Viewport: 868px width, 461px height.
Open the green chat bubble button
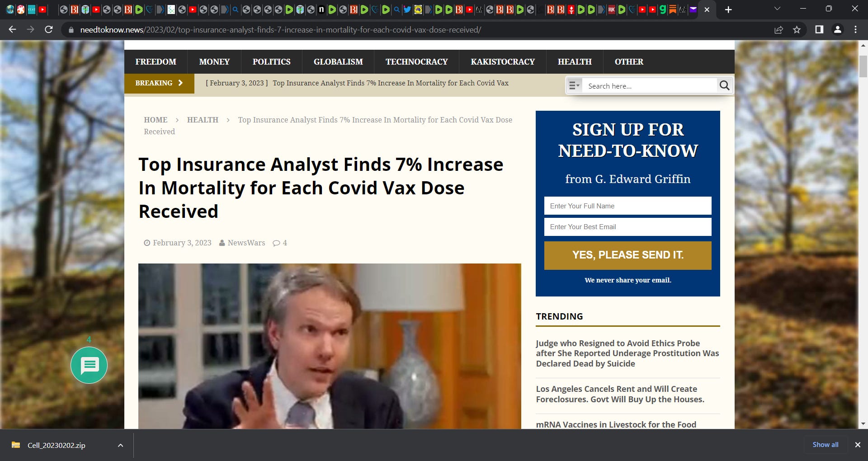(x=89, y=365)
